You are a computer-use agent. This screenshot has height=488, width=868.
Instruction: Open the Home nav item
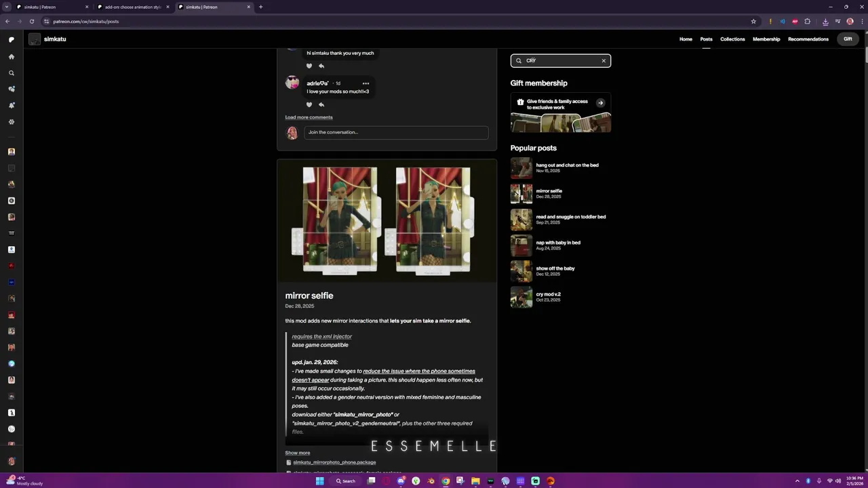(686, 39)
